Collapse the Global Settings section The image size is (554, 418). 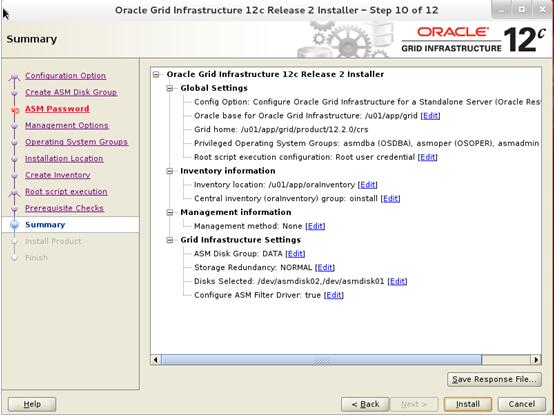pyautogui.click(x=170, y=88)
